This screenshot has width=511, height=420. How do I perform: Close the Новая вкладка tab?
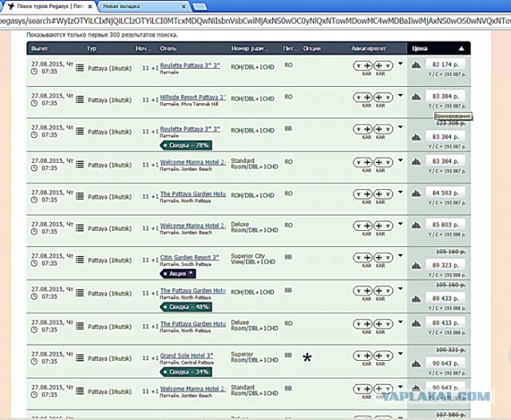[184, 6]
